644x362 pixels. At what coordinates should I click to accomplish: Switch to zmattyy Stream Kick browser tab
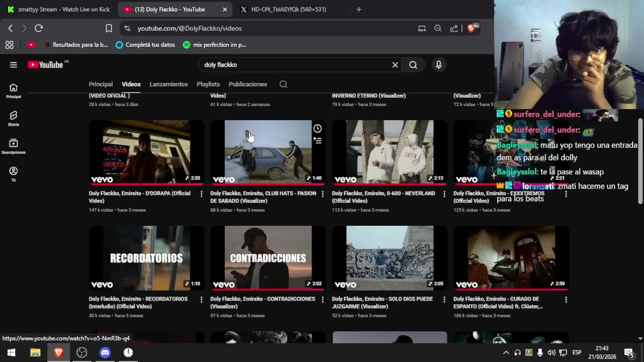(59, 10)
